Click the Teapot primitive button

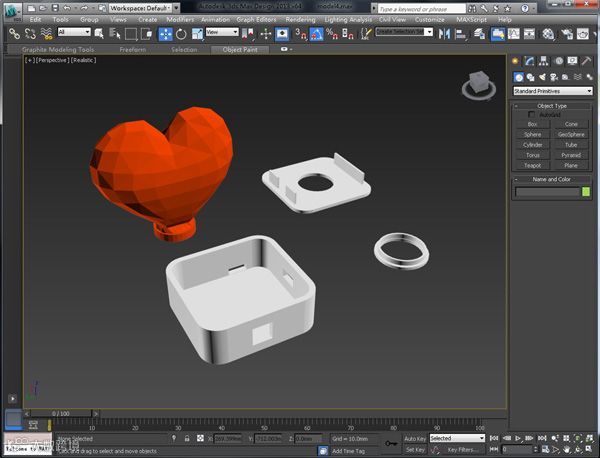point(532,165)
